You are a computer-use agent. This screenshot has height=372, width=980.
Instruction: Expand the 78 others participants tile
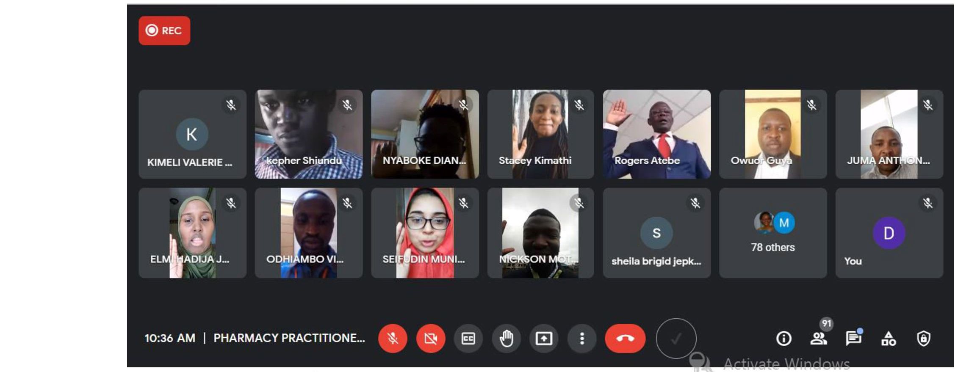(773, 233)
